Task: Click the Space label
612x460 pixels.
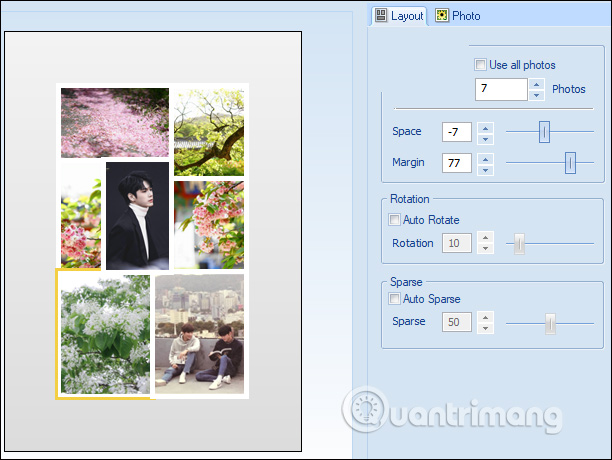Action: 407,131
